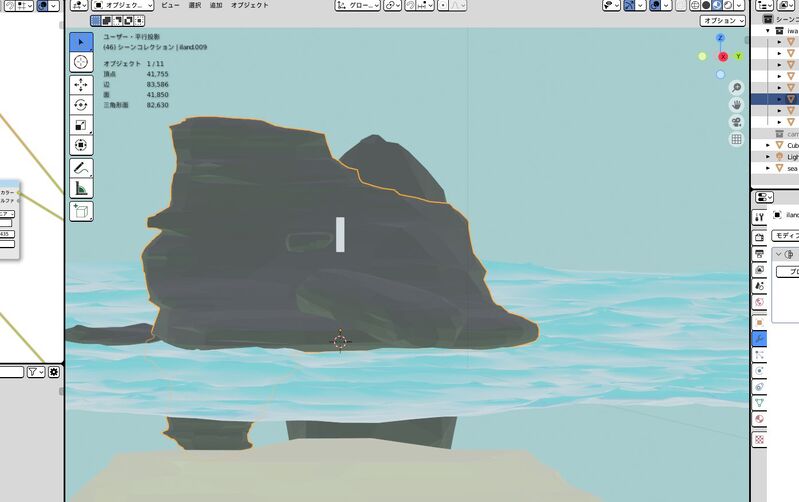The image size is (799, 502).
Task: Open the 選択 menu
Action: [x=195, y=5]
